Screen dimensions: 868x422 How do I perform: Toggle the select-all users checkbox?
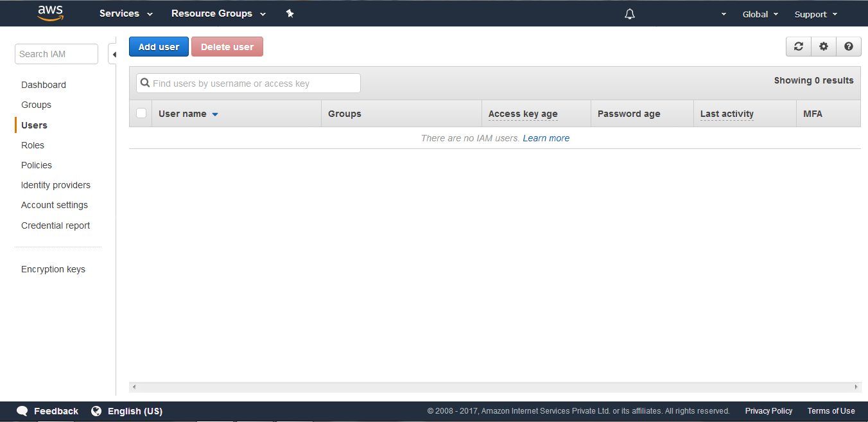pyautogui.click(x=141, y=113)
